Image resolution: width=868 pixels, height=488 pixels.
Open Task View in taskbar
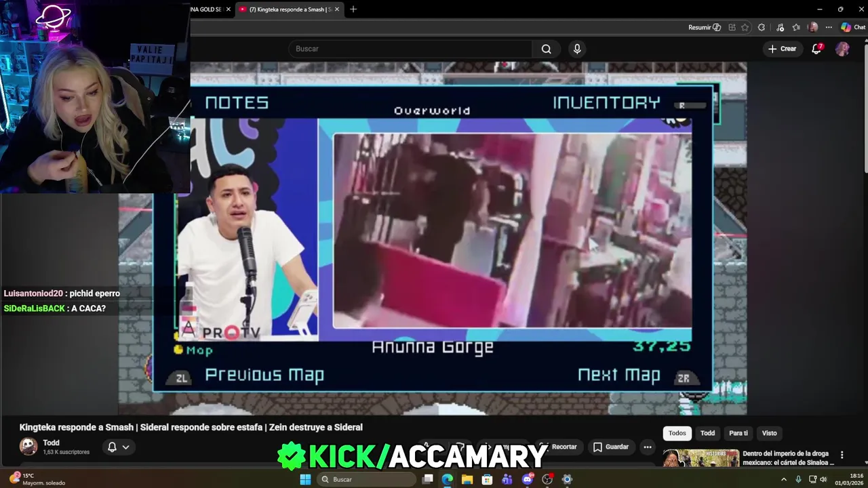(x=428, y=479)
